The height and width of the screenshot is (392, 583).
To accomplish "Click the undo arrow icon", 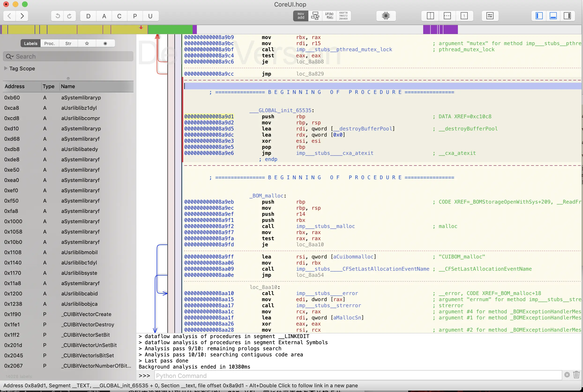I will pyautogui.click(x=57, y=16).
